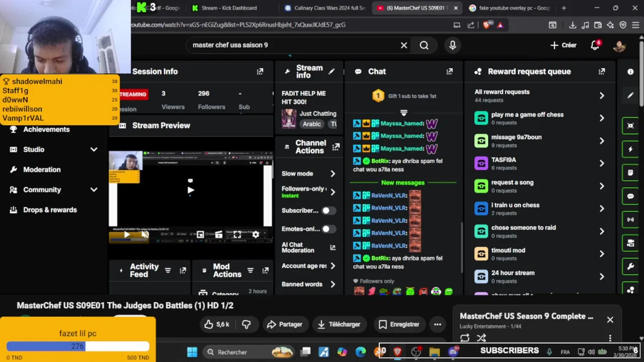Pop out the Activity Feed panel

point(183,270)
